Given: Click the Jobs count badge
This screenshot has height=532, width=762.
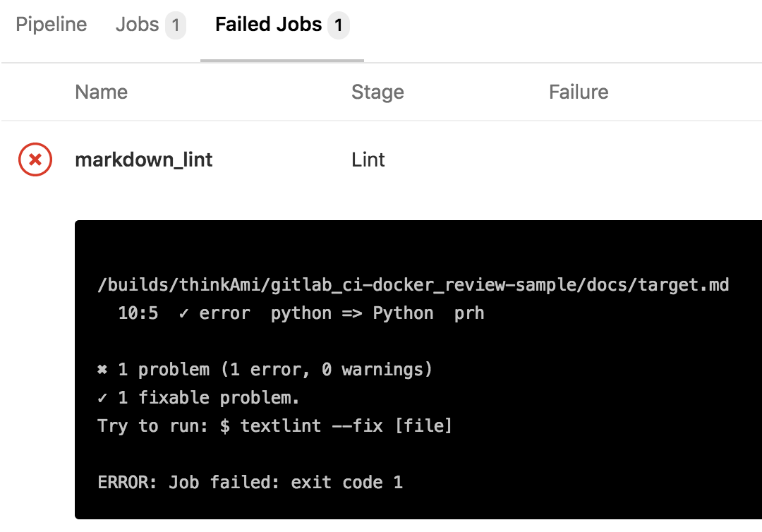Looking at the screenshot, I should click(x=176, y=25).
